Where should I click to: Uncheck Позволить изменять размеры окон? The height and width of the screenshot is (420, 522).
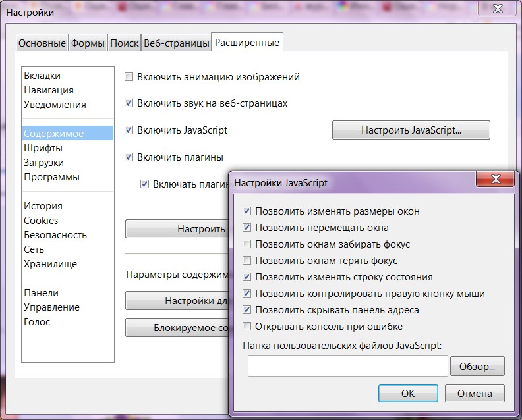pos(247,211)
